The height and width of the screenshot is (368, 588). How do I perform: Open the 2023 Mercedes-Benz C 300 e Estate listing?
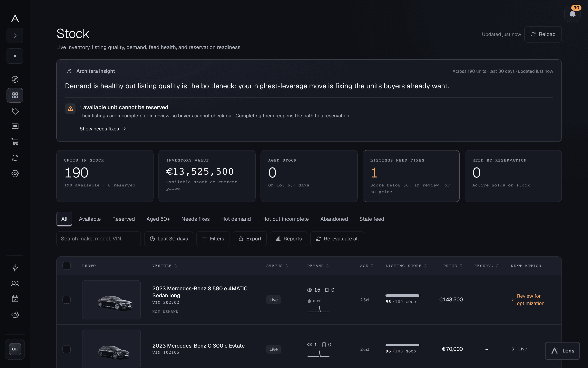pyautogui.click(x=198, y=346)
